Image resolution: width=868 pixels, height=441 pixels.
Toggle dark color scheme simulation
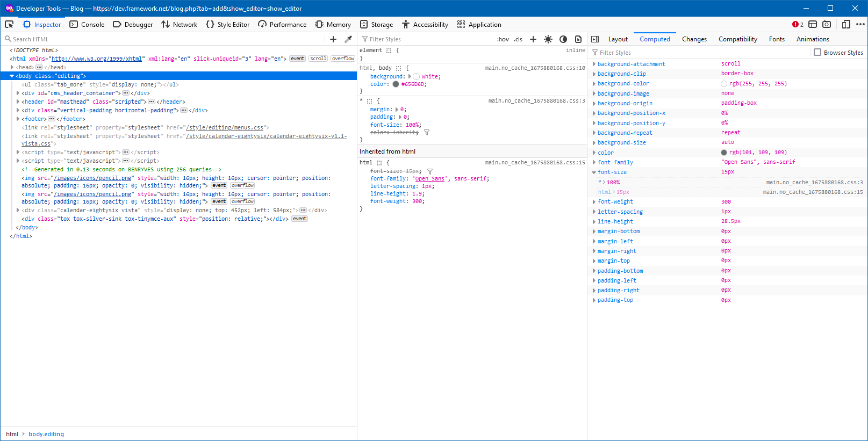click(x=563, y=39)
